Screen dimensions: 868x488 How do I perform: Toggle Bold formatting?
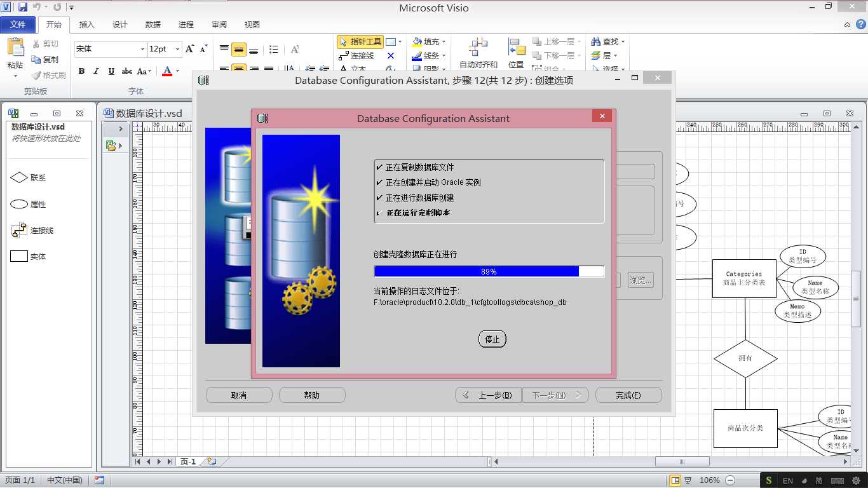(81, 71)
